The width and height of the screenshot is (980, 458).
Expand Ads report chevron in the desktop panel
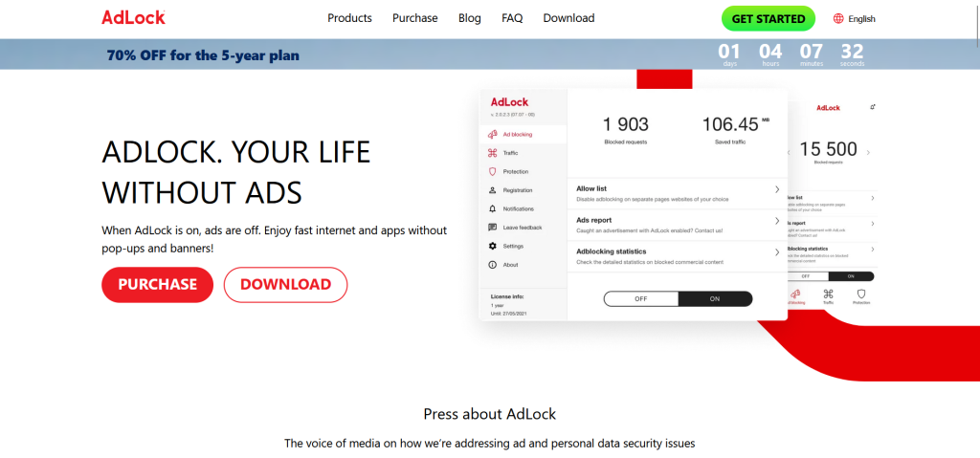tap(777, 221)
